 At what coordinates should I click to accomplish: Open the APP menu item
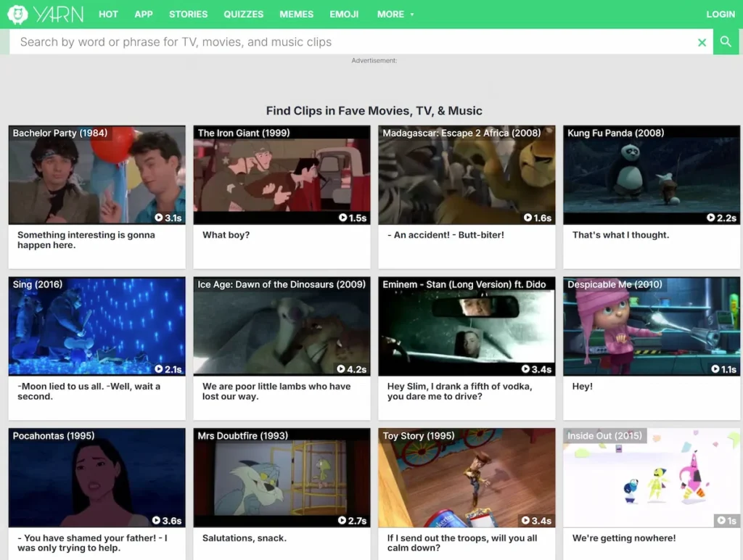click(x=144, y=15)
